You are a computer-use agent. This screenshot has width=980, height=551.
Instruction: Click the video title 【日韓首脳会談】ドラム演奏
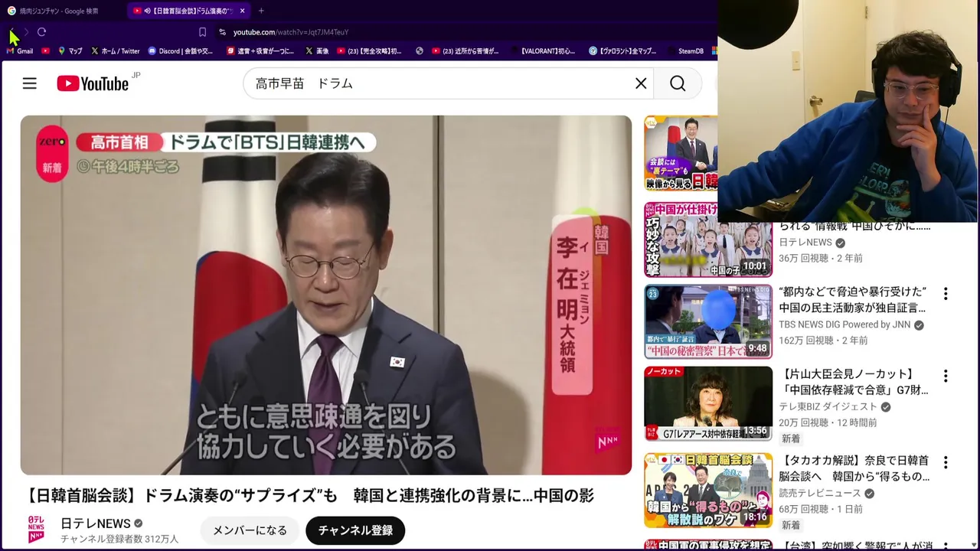tap(309, 495)
